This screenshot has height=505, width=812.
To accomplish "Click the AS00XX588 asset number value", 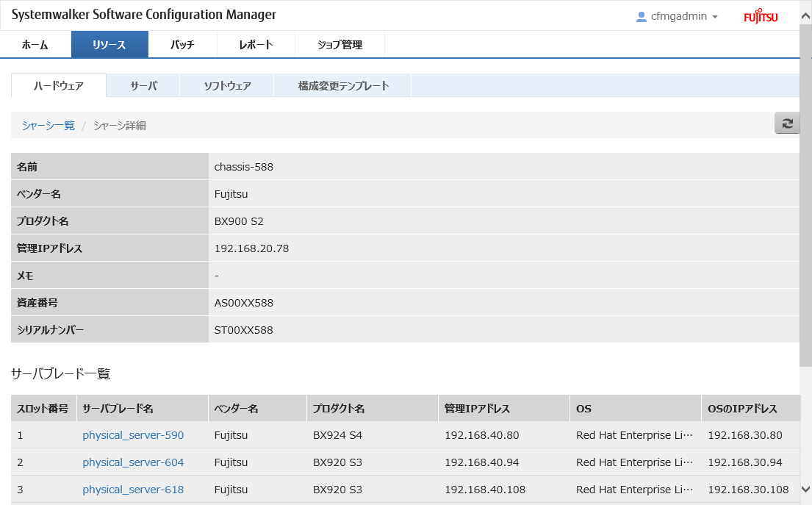I will (x=244, y=303).
